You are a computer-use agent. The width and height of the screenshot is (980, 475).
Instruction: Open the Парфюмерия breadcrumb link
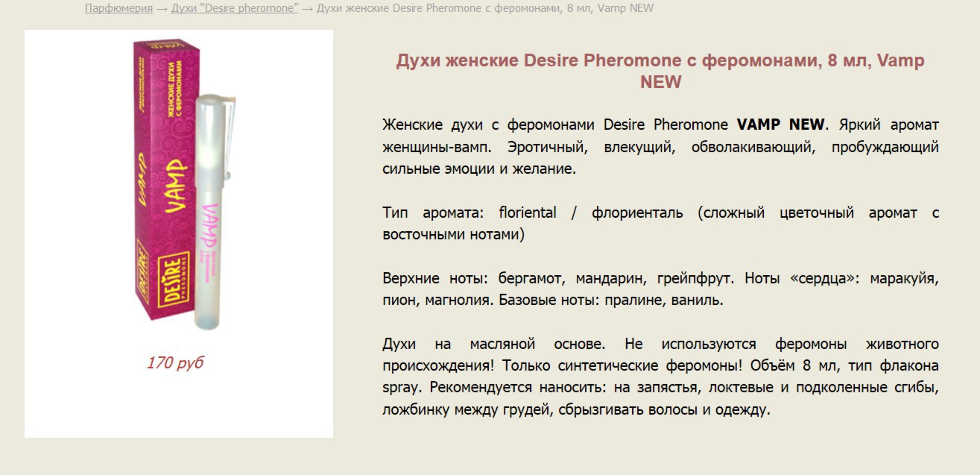(118, 8)
